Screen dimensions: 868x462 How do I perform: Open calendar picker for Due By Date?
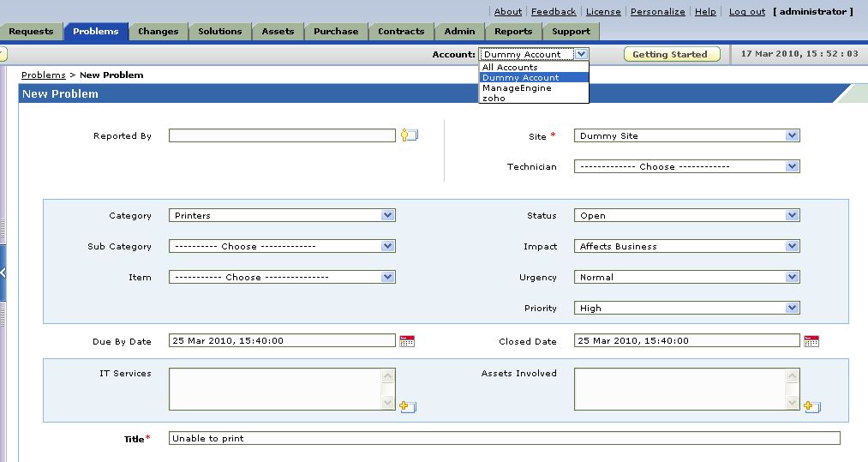pos(407,340)
